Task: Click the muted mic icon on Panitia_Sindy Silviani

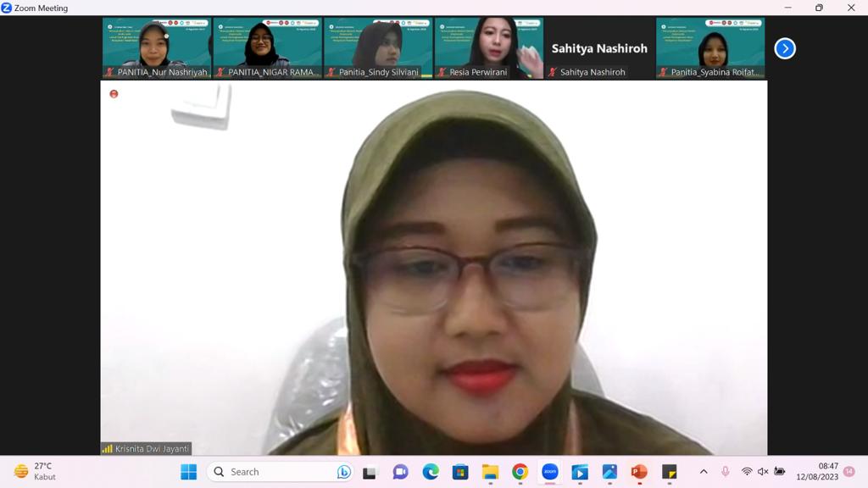Action: click(331, 73)
